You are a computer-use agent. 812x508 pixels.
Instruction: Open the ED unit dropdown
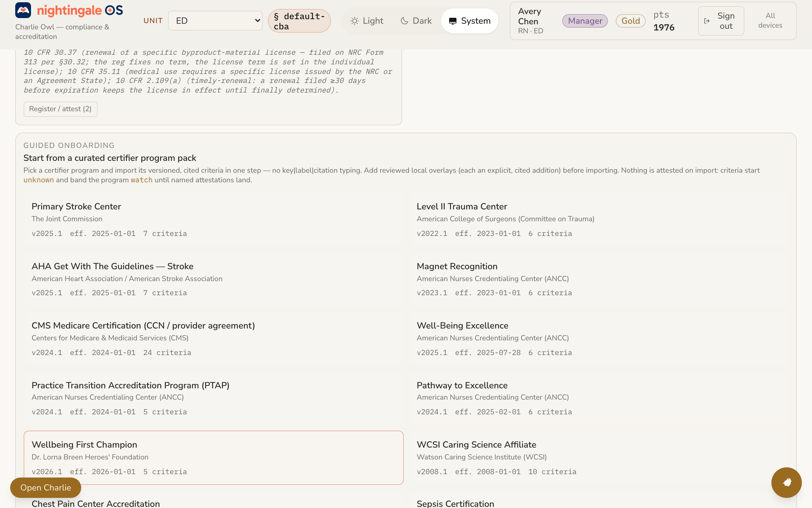[215, 21]
